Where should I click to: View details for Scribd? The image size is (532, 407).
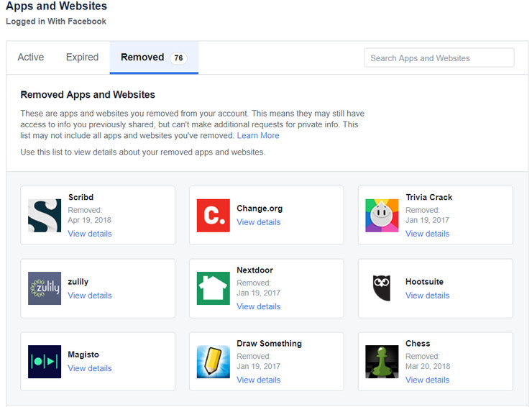click(x=90, y=234)
